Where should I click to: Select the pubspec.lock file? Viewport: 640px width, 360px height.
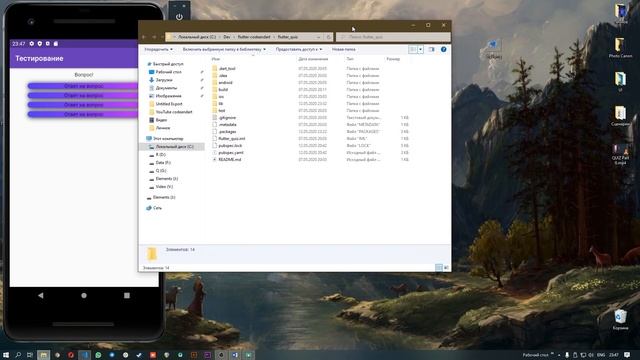coord(230,145)
